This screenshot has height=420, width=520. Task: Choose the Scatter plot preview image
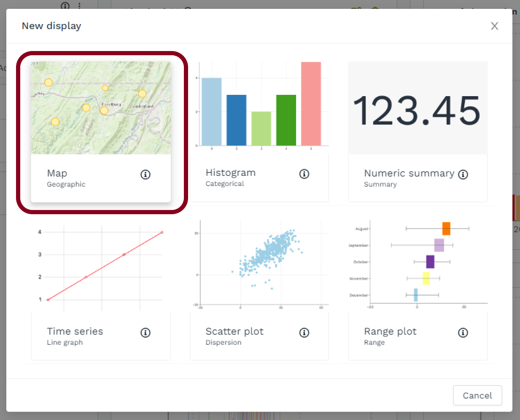[x=259, y=265]
